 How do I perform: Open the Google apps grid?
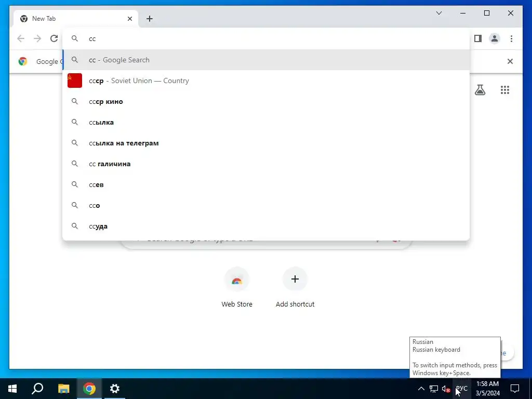505,90
